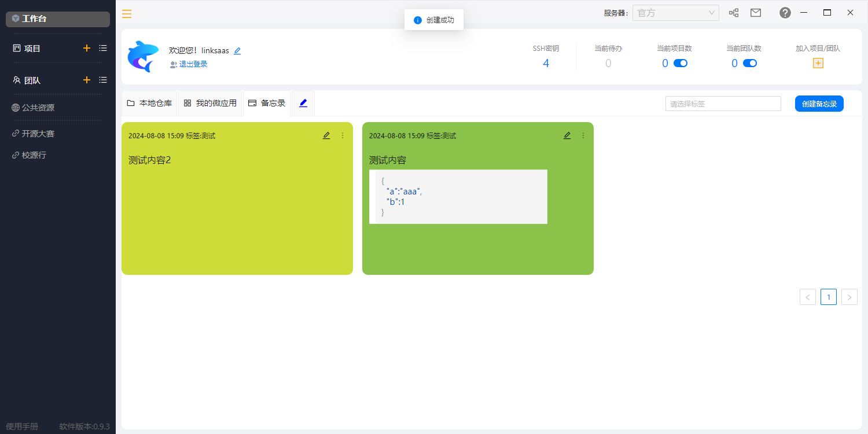Open the mail inbox icon
This screenshot has height=434, width=868.
(756, 13)
